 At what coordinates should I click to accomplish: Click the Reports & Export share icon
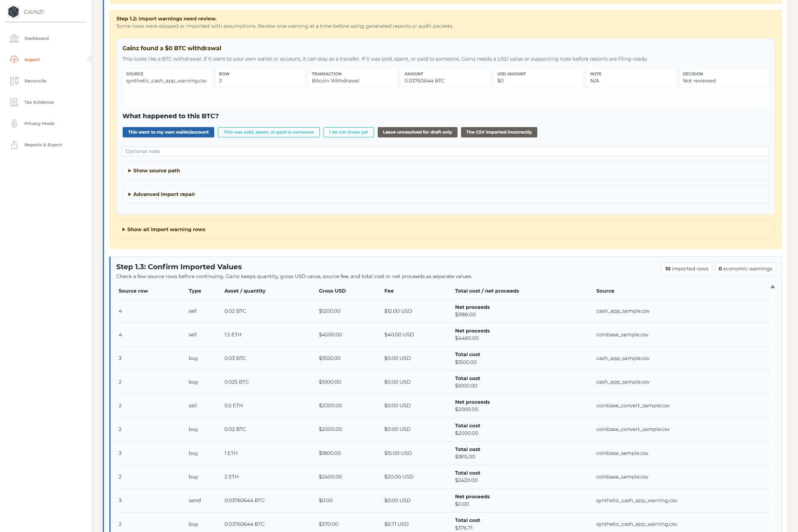pos(14,145)
